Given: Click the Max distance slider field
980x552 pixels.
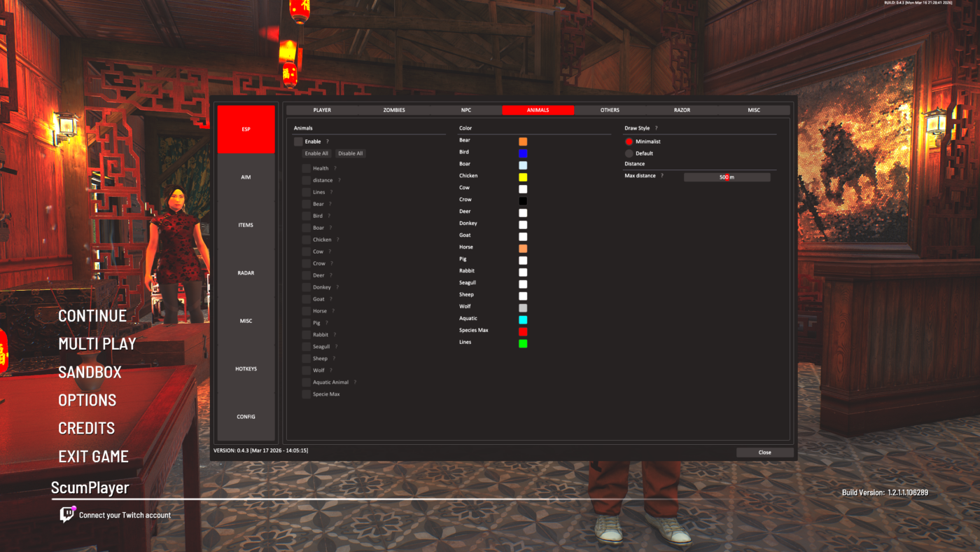Looking at the screenshot, I should pyautogui.click(x=727, y=177).
